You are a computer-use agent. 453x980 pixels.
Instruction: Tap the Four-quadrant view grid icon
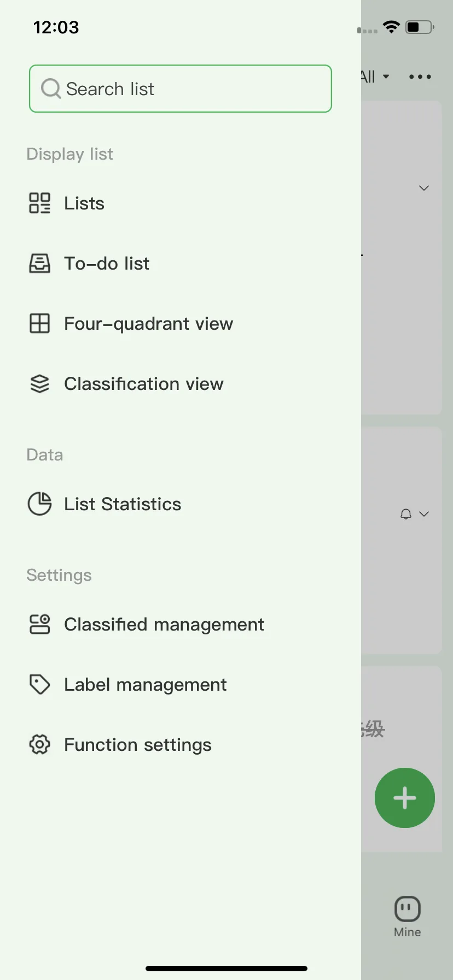39,323
